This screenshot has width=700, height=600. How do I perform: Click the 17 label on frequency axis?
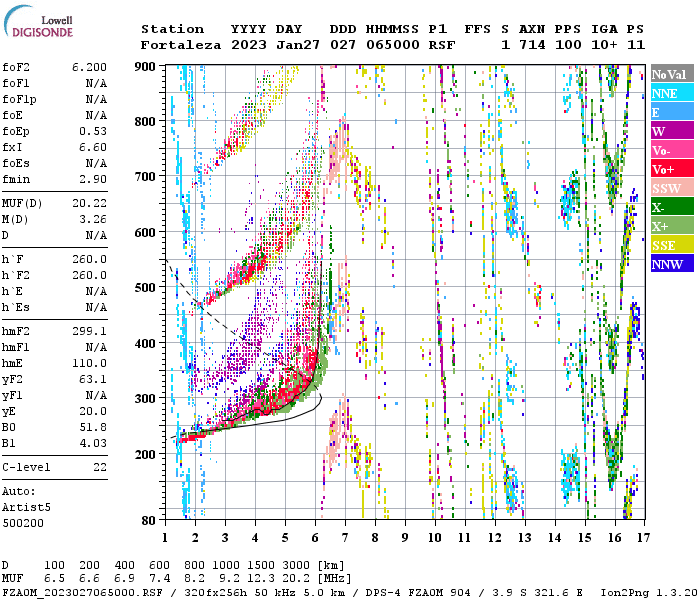click(x=643, y=537)
